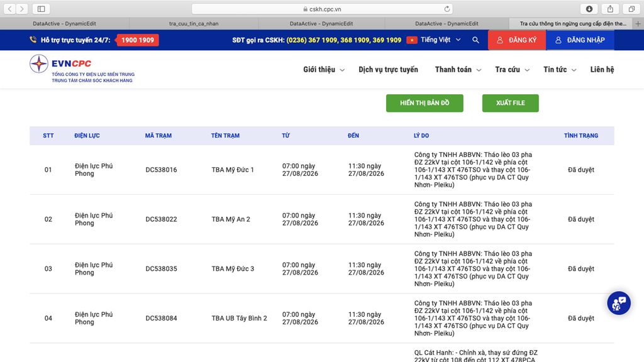Image resolution: width=644 pixels, height=362 pixels.
Task: Select station code DC538035
Action: 161,269
